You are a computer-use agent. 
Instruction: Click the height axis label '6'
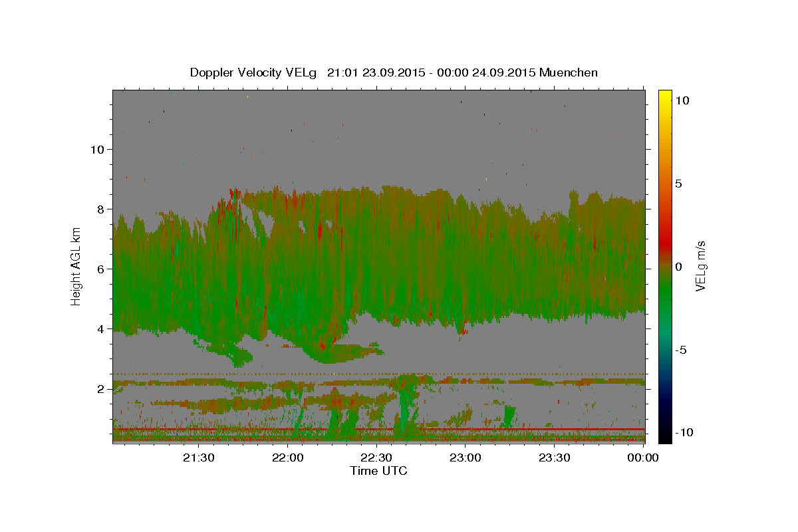coord(100,269)
